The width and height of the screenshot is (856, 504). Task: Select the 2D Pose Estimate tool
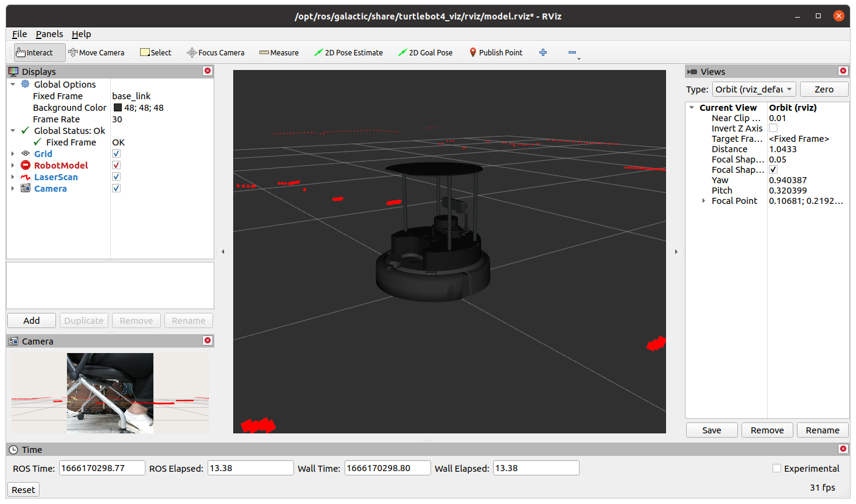[348, 52]
